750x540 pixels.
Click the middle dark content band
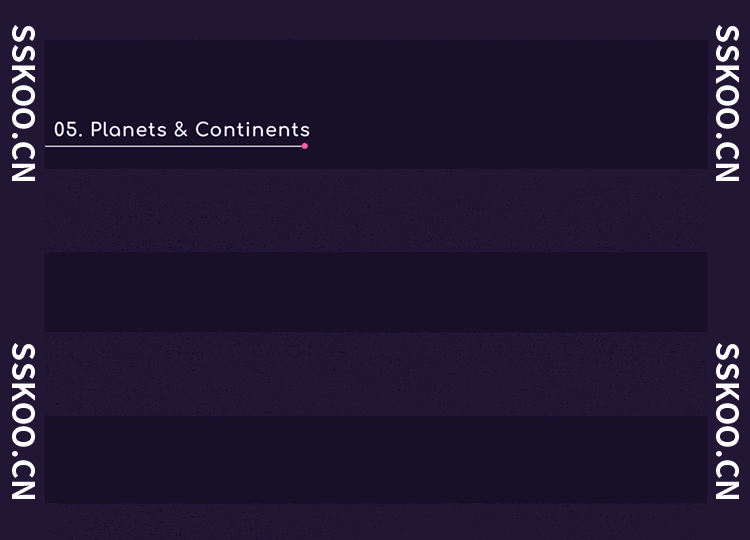click(x=375, y=292)
